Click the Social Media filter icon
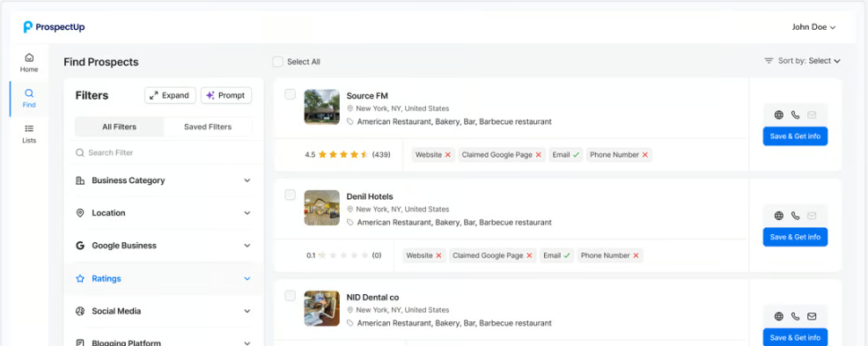This screenshot has height=346, width=868. [x=80, y=311]
